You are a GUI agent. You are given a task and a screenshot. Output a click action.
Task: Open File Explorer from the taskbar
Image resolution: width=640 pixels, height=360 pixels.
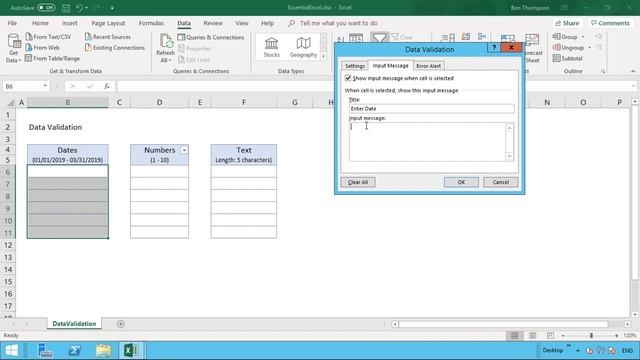104,350
